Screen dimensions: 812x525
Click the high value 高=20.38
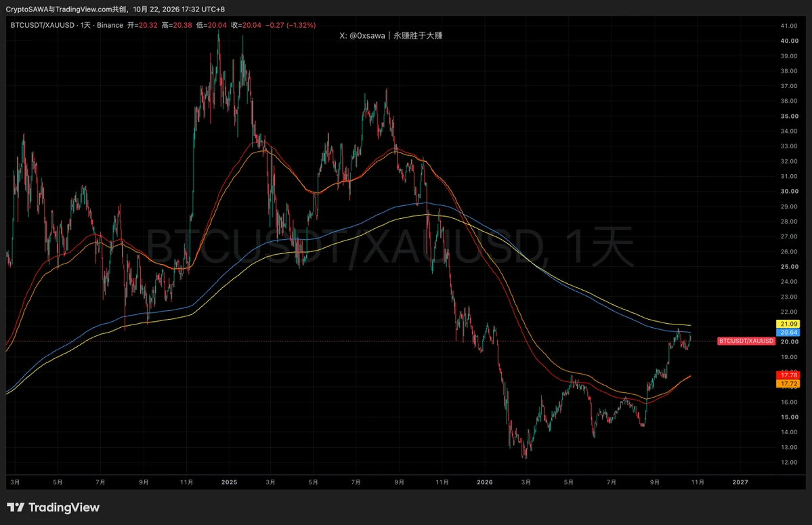(x=177, y=25)
